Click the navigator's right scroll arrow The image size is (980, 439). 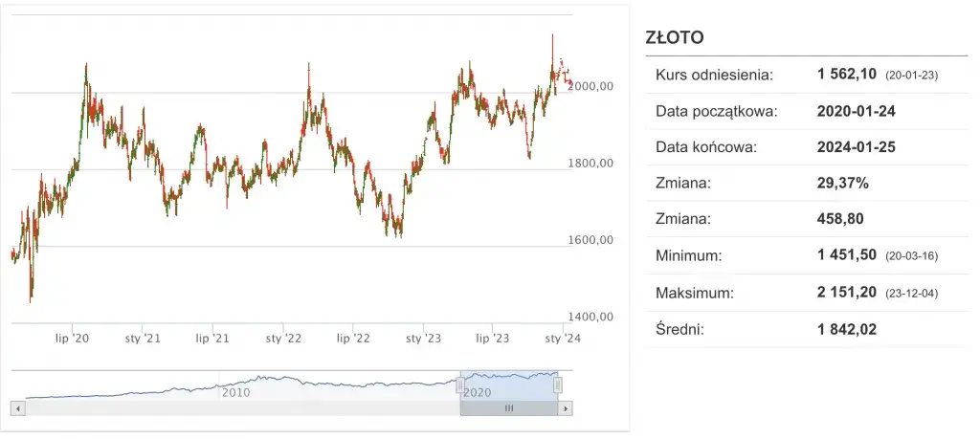(567, 408)
